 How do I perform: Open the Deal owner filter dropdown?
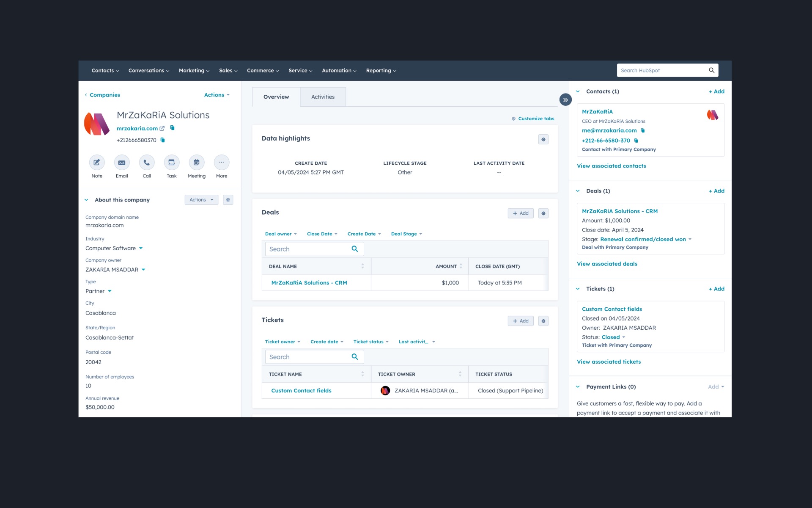pyautogui.click(x=280, y=234)
